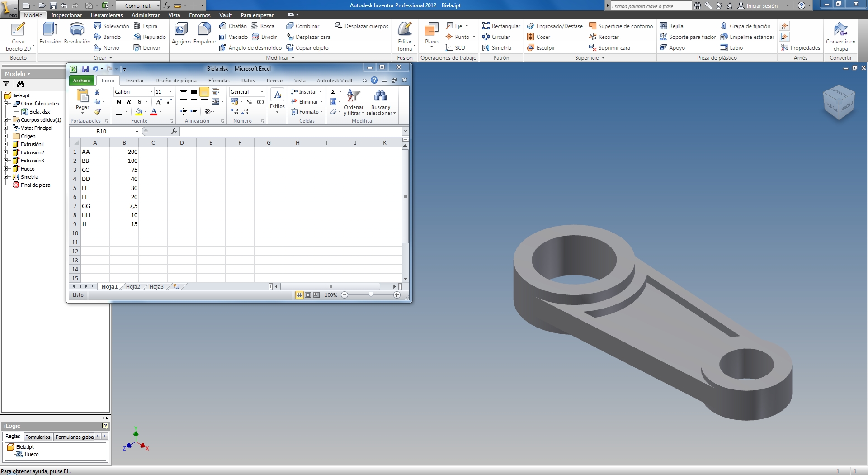Screen dimensions: 868x475
Task: Click the Vaciado shell tool
Action: point(233,37)
